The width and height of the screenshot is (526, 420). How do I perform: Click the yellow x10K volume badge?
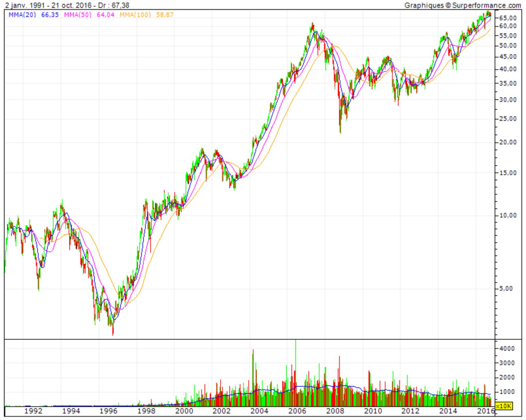(x=503, y=406)
